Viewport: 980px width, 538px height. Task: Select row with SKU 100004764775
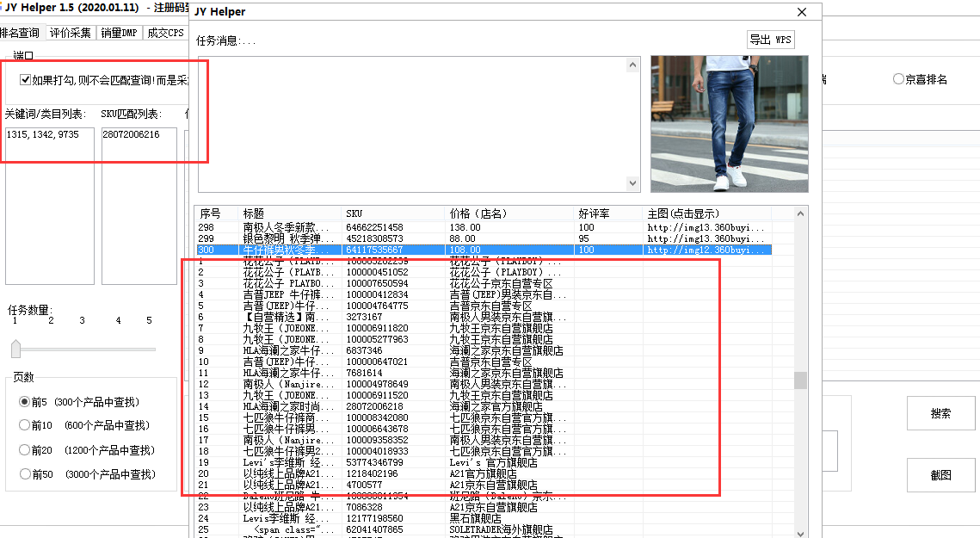click(x=484, y=306)
